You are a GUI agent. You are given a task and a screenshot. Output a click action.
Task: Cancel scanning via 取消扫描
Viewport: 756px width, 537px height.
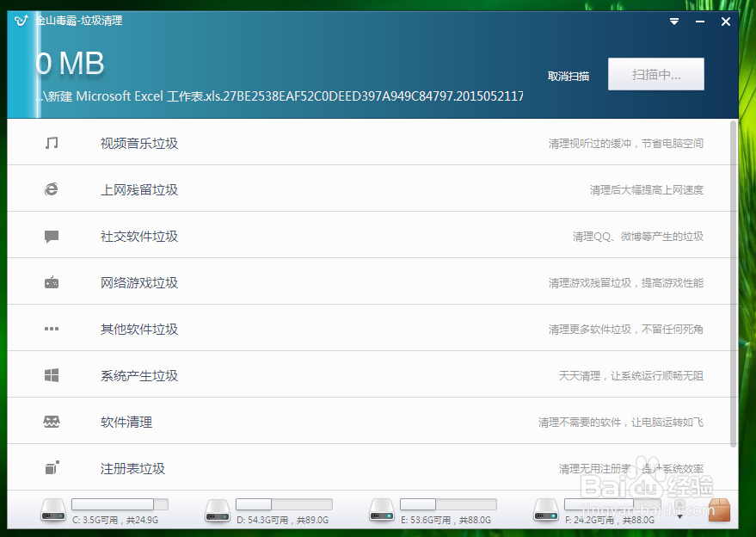tap(569, 77)
